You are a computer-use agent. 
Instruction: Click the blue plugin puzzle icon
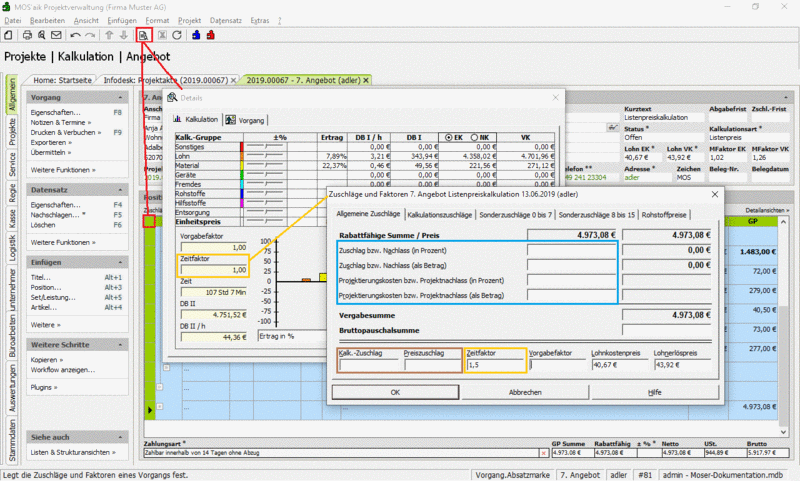[196, 35]
